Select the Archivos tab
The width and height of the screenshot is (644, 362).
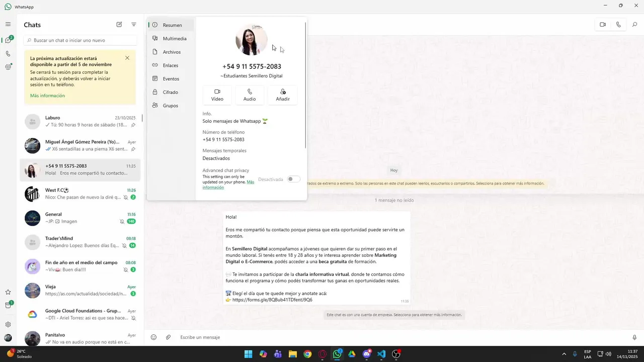coord(171,52)
